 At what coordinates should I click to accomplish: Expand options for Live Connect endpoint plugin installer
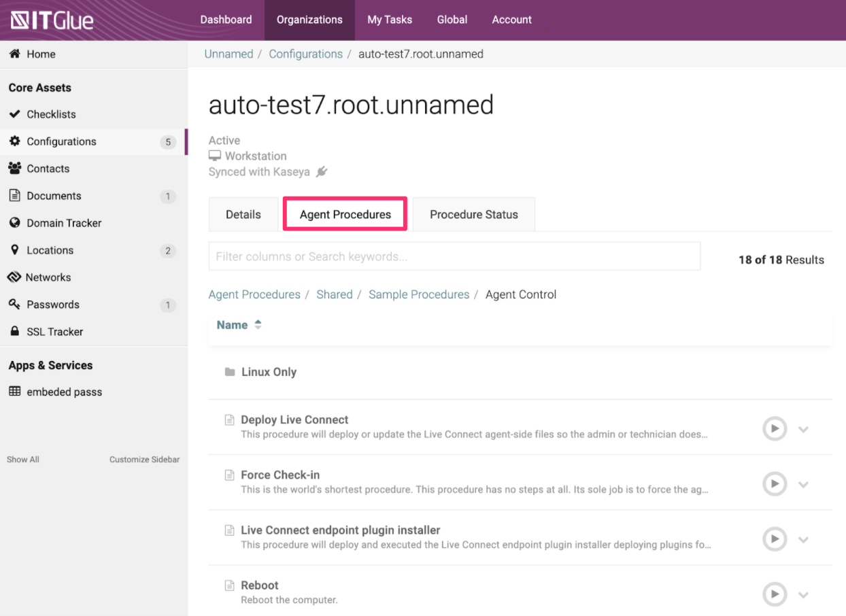(803, 540)
